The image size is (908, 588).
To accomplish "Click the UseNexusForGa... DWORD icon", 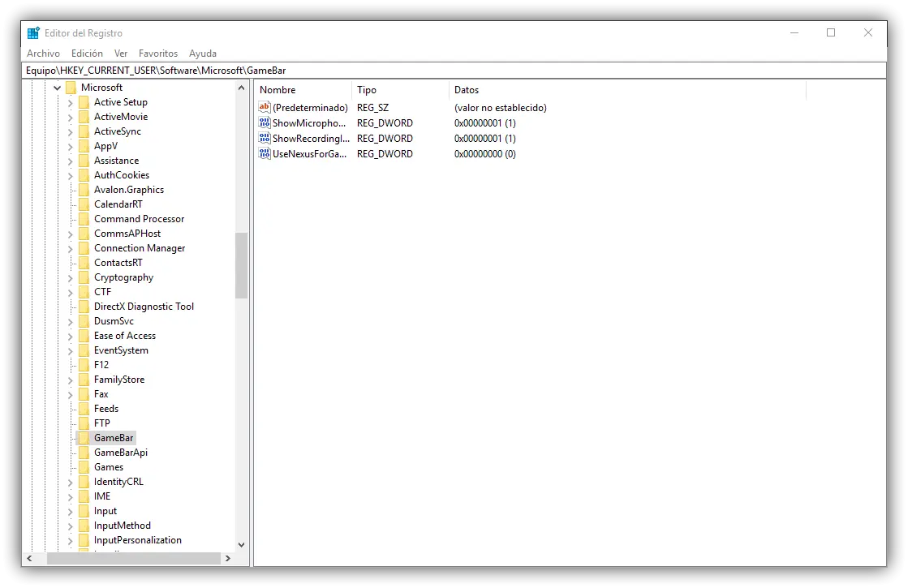I will (x=265, y=153).
